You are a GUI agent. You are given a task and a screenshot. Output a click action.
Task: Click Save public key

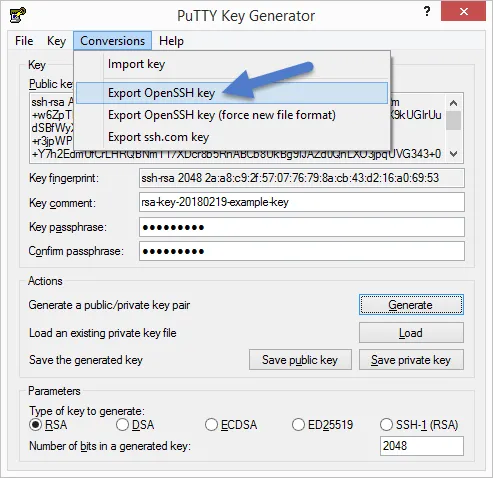(x=300, y=360)
